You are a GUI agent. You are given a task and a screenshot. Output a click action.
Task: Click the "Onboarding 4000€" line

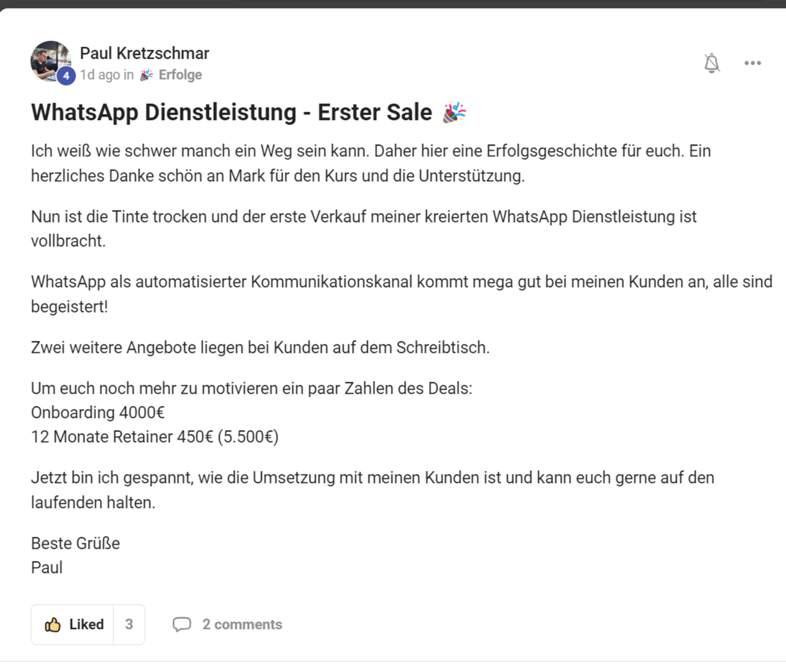[98, 413]
